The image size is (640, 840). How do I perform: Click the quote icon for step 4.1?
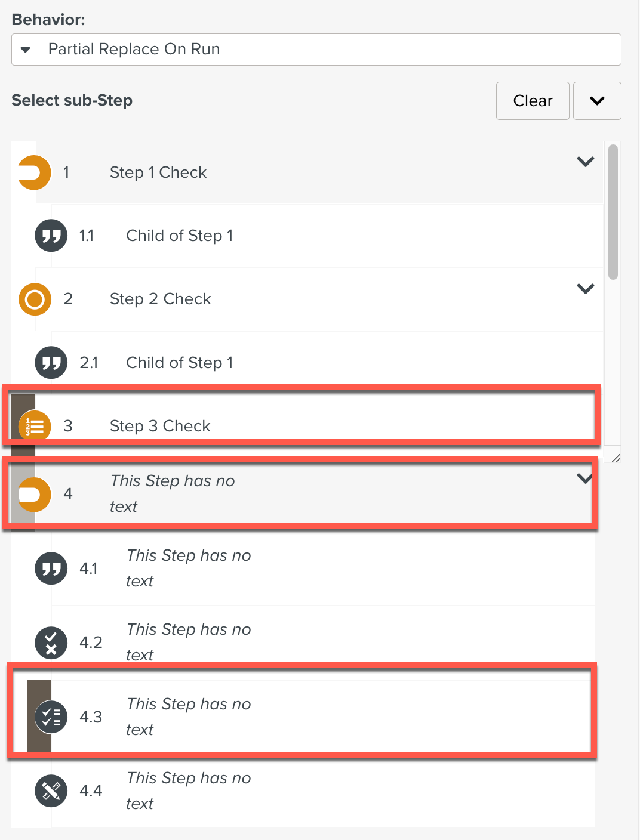tap(51, 569)
